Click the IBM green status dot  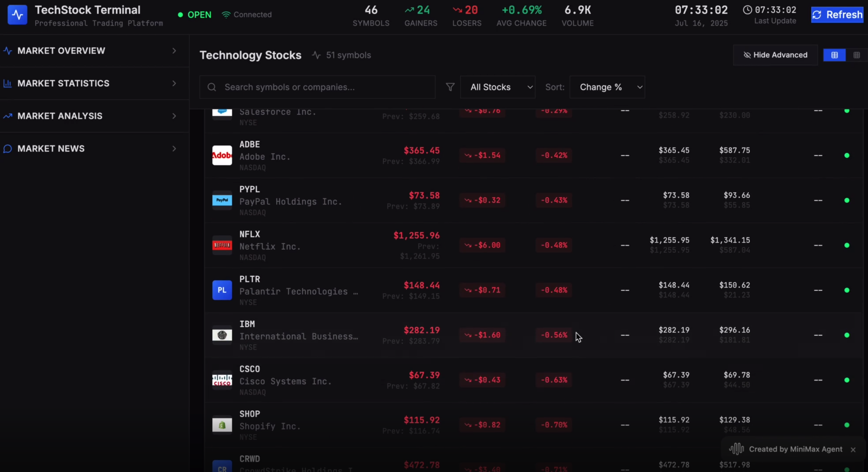pyautogui.click(x=846, y=335)
